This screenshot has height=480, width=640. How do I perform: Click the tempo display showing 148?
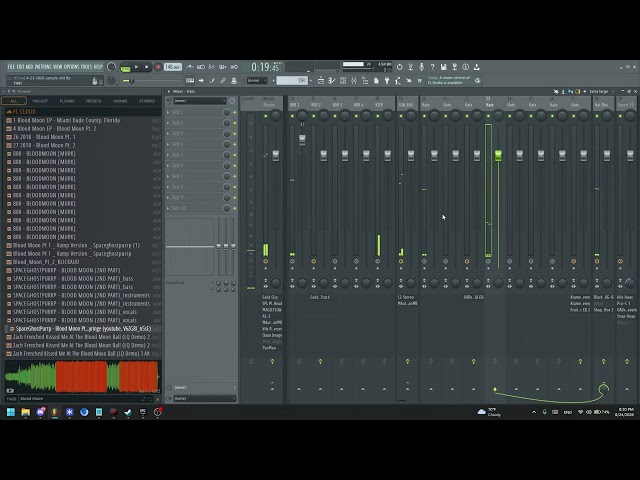[x=173, y=67]
